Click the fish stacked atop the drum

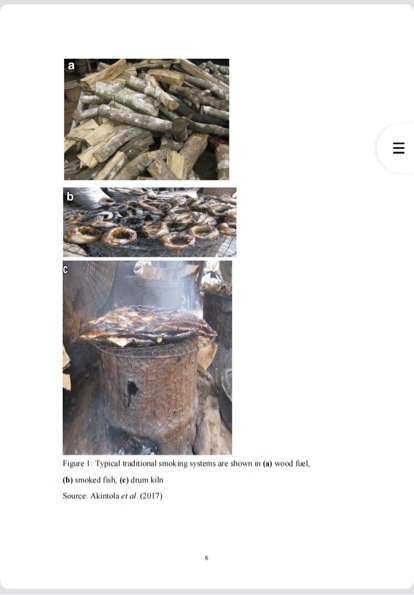point(148,325)
